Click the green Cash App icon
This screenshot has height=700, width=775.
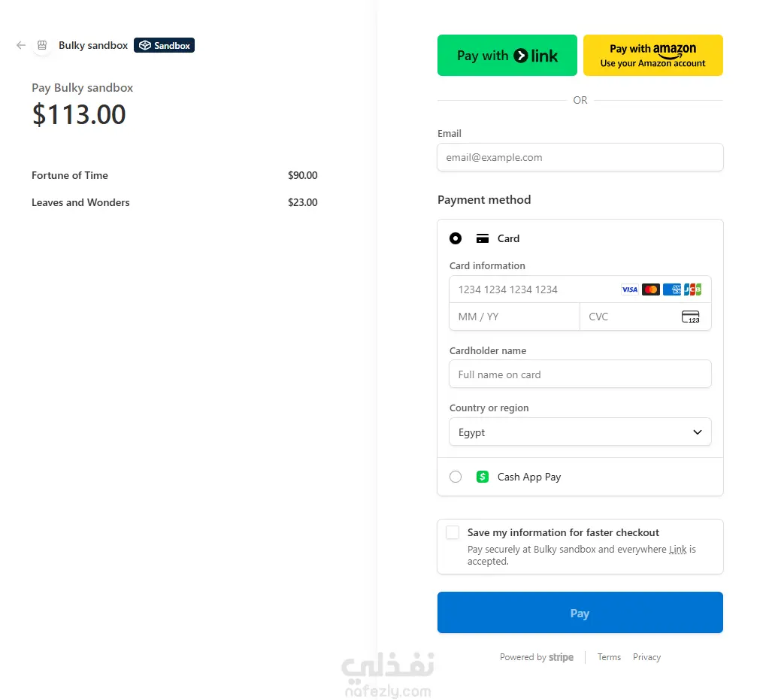click(483, 477)
